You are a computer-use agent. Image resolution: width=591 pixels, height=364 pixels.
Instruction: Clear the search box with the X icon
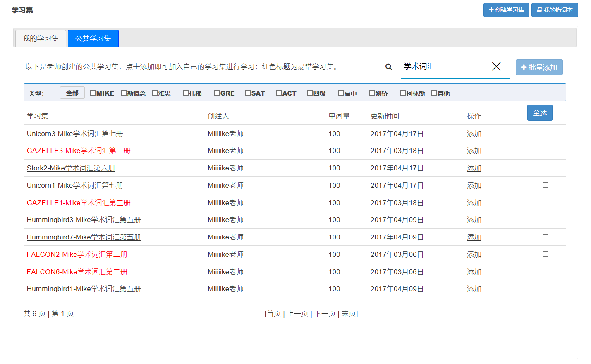(x=496, y=67)
